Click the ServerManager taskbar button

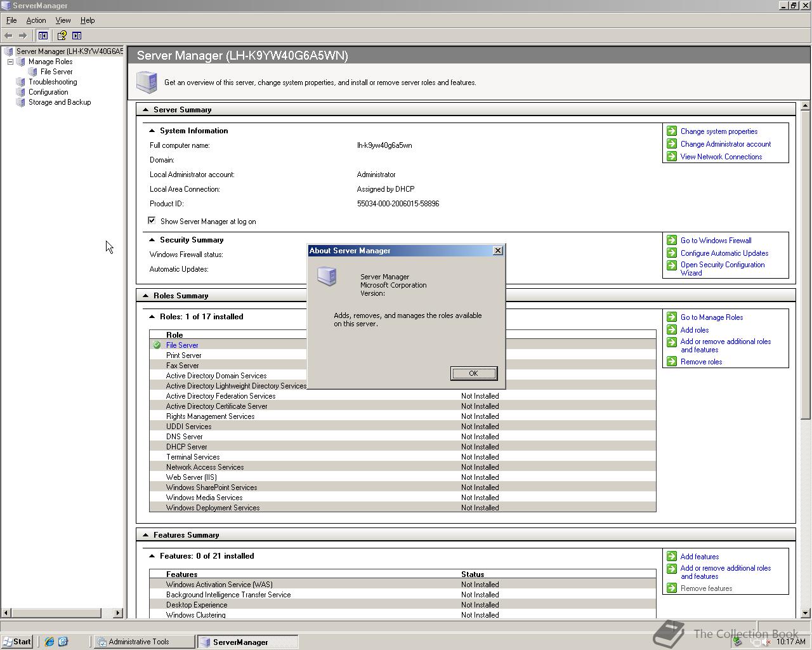[x=247, y=642]
